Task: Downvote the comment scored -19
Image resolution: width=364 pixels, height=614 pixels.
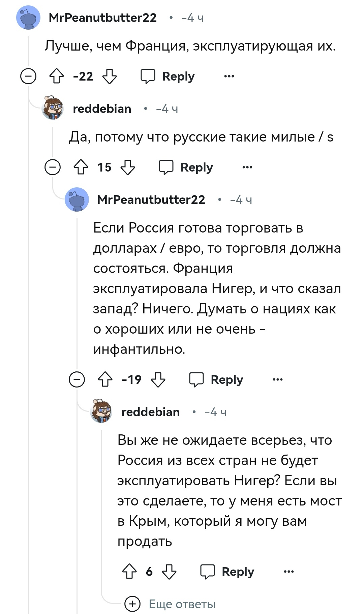Action: (x=158, y=380)
